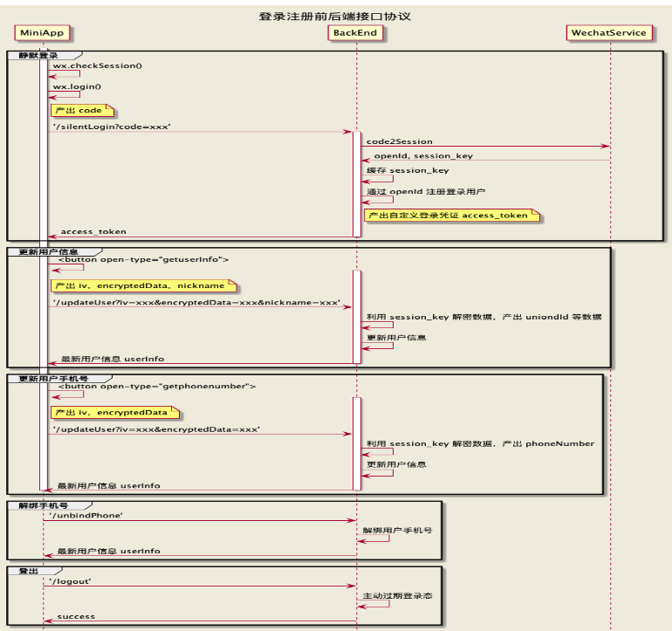672x631 pixels.
Task: Select the note 产出自定义登录凭证 access_token
Action: [452, 216]
